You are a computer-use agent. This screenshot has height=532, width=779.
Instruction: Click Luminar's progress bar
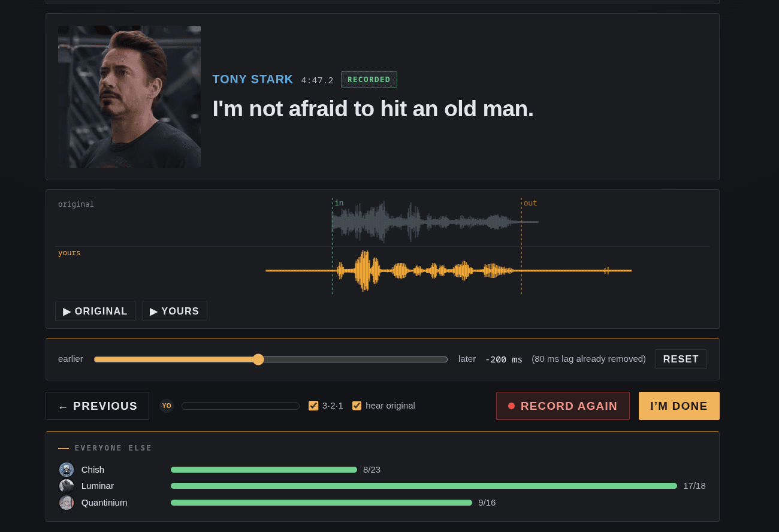[424, 486]
